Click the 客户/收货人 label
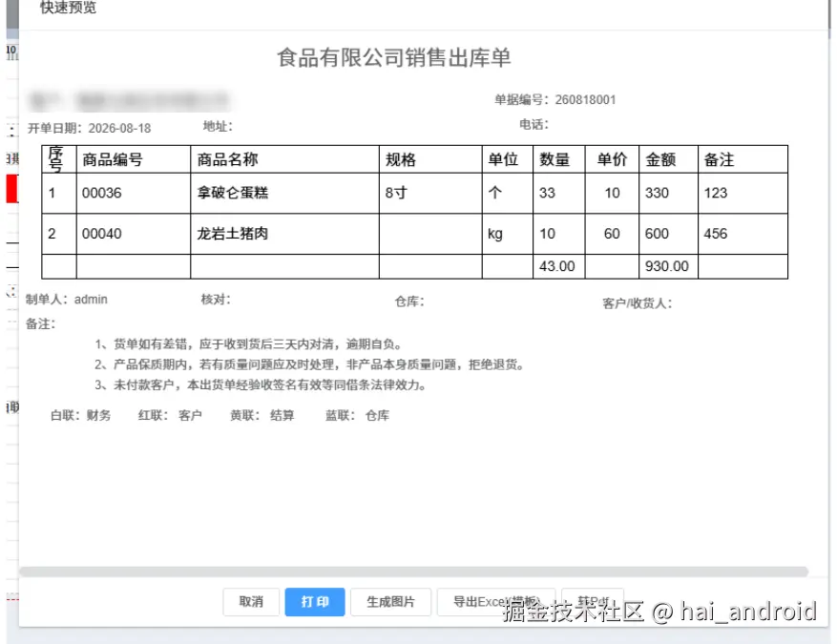 [x=638, y=303]
